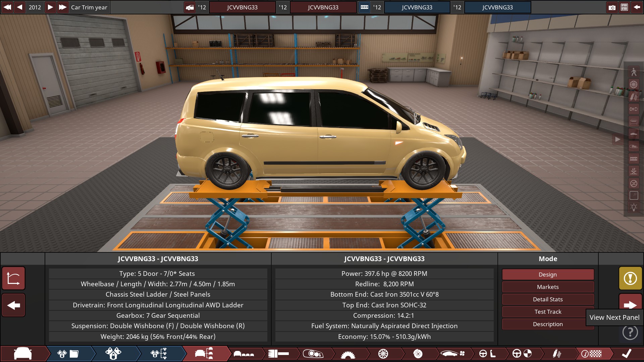Switch to Markets mode

pos(548,287)
